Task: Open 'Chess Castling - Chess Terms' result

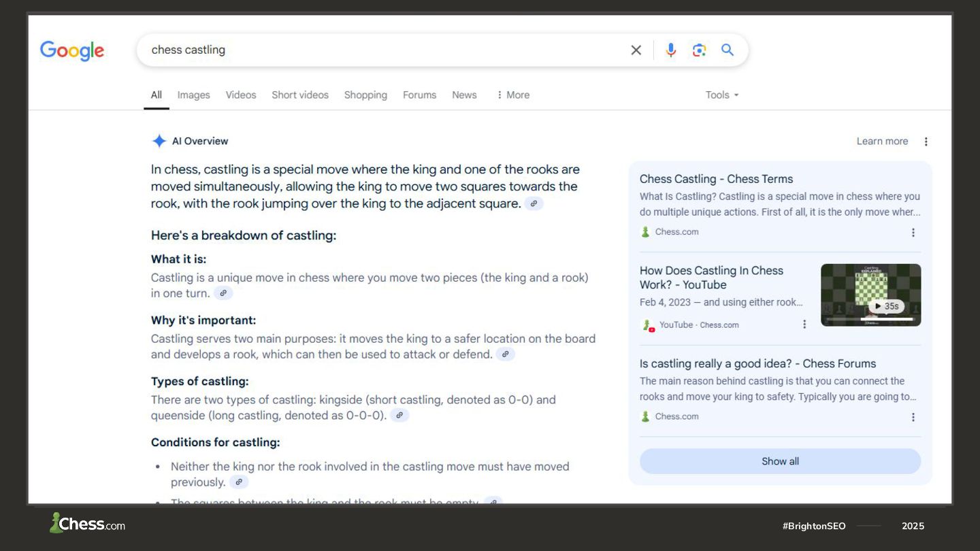Action: (x=716, y=179)
